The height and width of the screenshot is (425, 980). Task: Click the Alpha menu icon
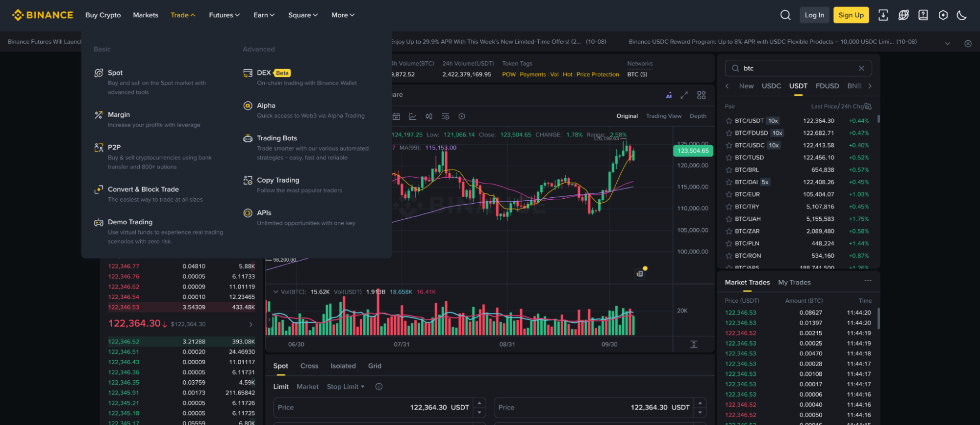click(x=248, y=106)
